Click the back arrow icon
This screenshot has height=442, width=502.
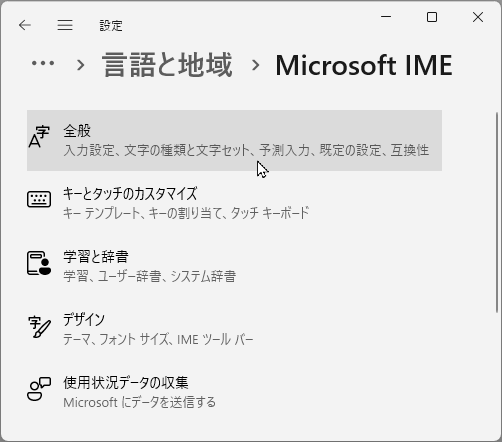click(x=25, y=25)
